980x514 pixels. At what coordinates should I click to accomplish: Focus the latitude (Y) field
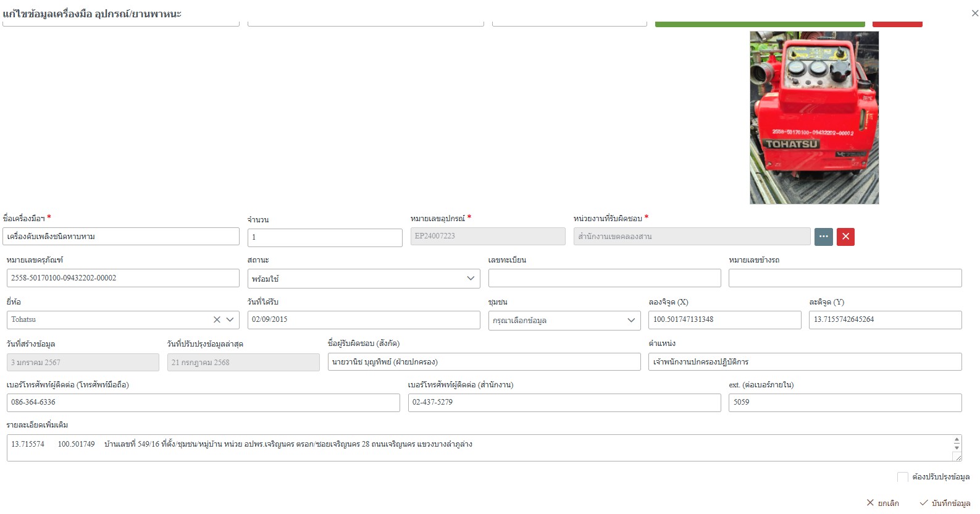click(x=886, y=319)
